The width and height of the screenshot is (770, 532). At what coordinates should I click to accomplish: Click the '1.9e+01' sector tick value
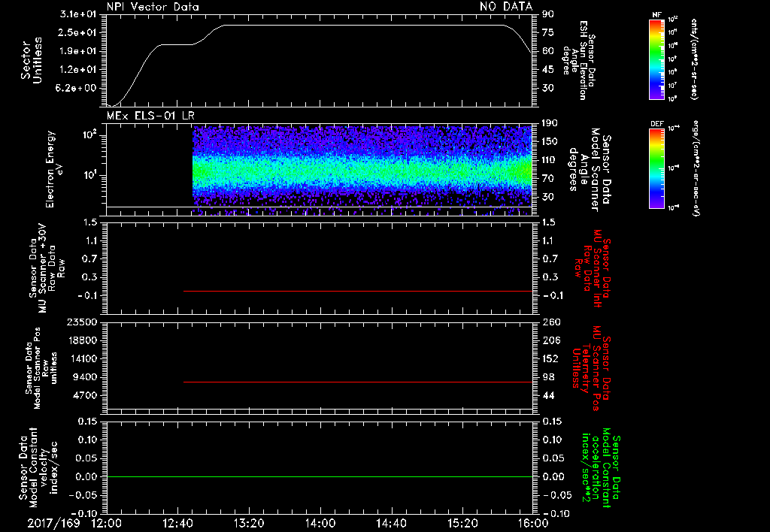point(78,51)
